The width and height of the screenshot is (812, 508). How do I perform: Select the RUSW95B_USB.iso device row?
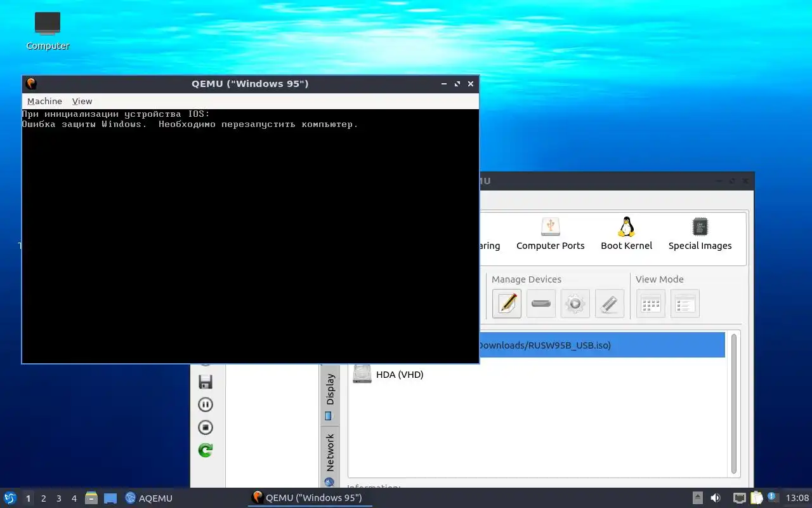tap(602, 345)
